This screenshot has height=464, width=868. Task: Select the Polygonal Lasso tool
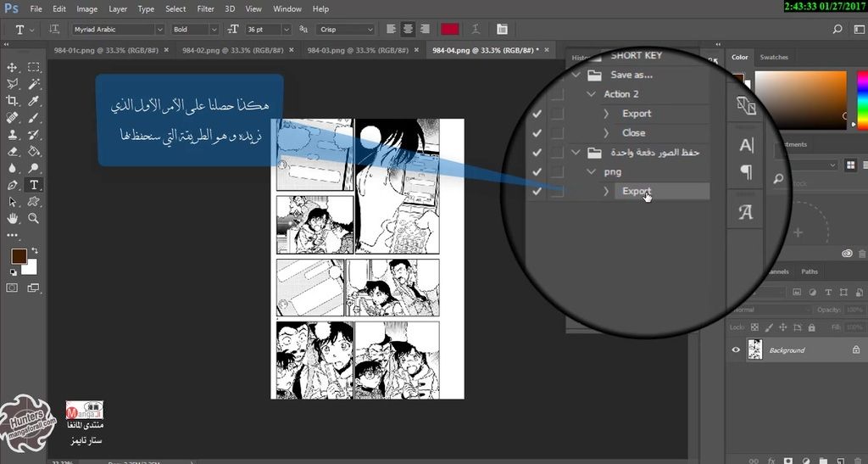[12, 84]
